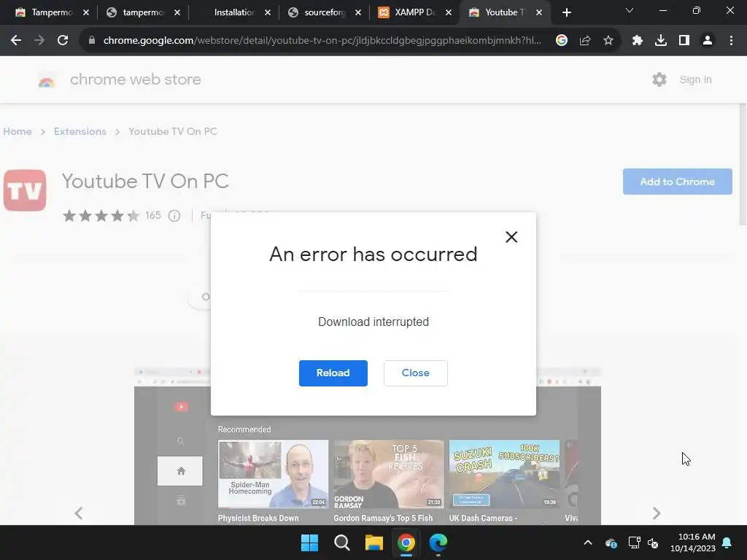Open the Chrome three-dot menu
Screen dimensions: 747x560
731,41
